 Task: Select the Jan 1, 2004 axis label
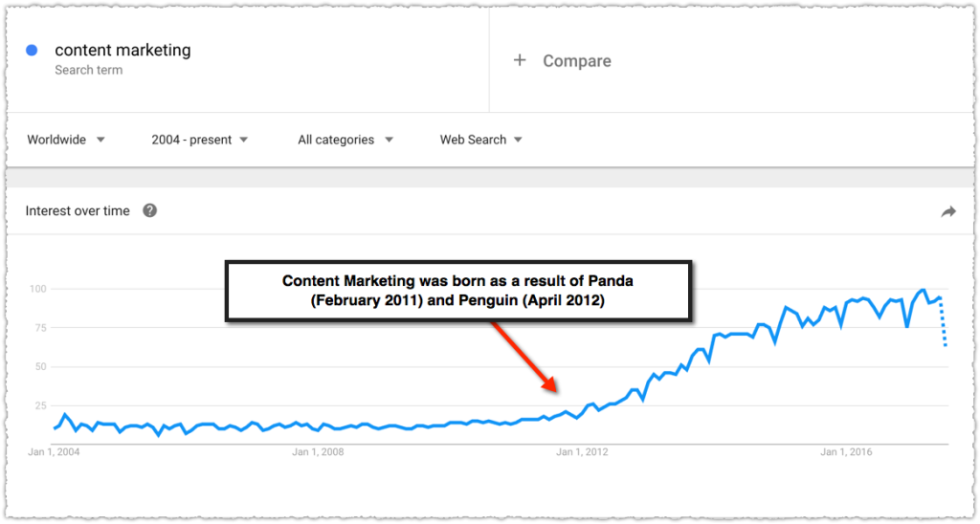54,451
